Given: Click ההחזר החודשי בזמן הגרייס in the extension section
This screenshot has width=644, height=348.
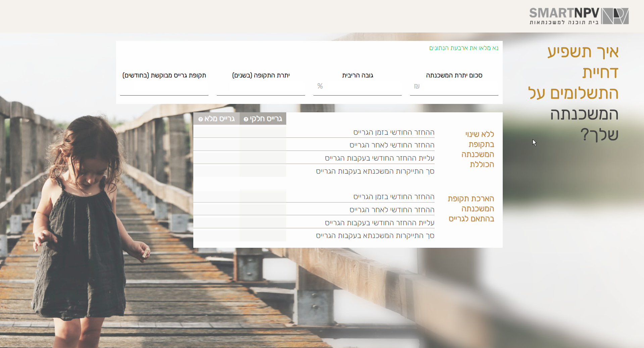Looking at the screenshot, I should (x=394, y=197).
